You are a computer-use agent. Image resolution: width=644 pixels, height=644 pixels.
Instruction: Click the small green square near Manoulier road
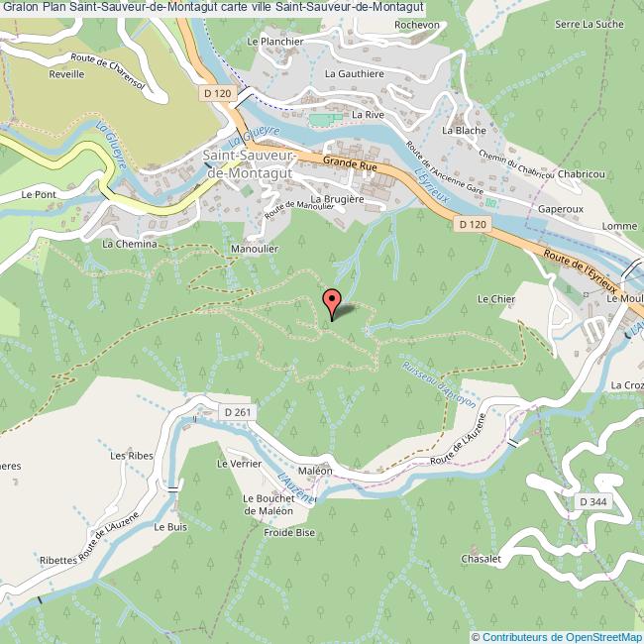[247, 191]
